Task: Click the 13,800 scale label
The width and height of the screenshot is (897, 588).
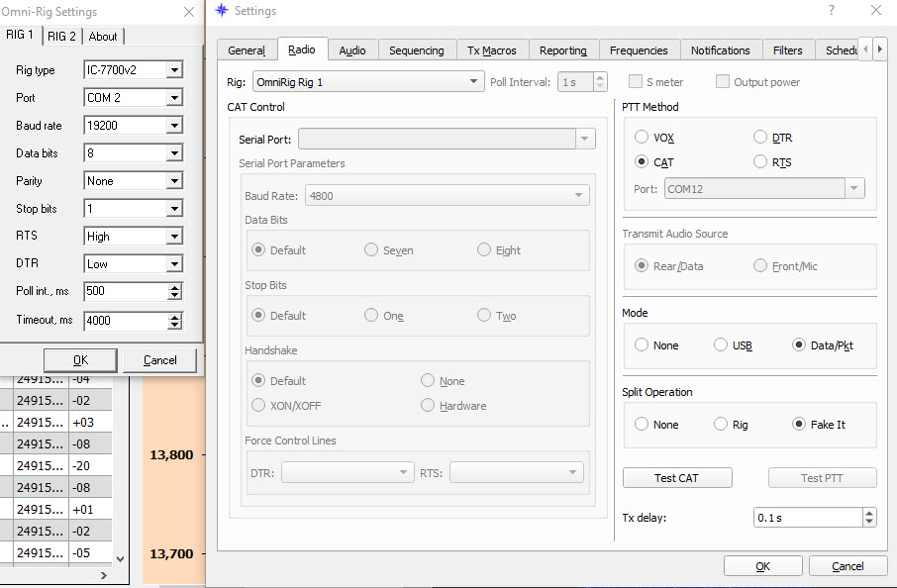Action: (x=171, y=454)
